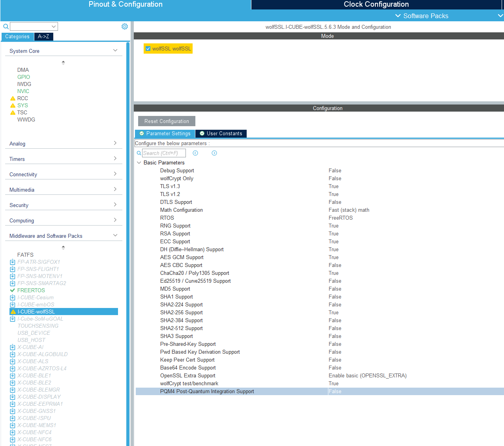The height and width of the screenshot is (446, 504).
Task: Open the User Constants tab
Action: point(221,134)
